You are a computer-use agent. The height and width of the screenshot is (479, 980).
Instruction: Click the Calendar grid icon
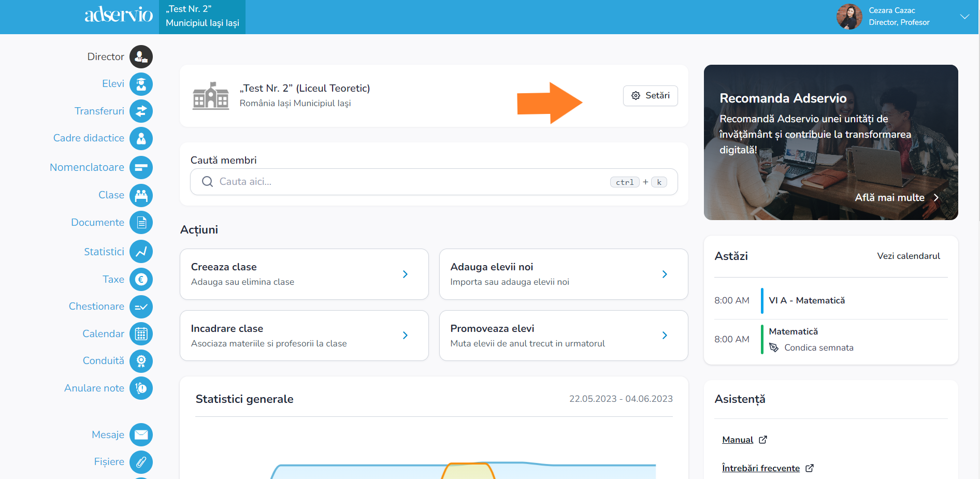(x=141, y=334)
